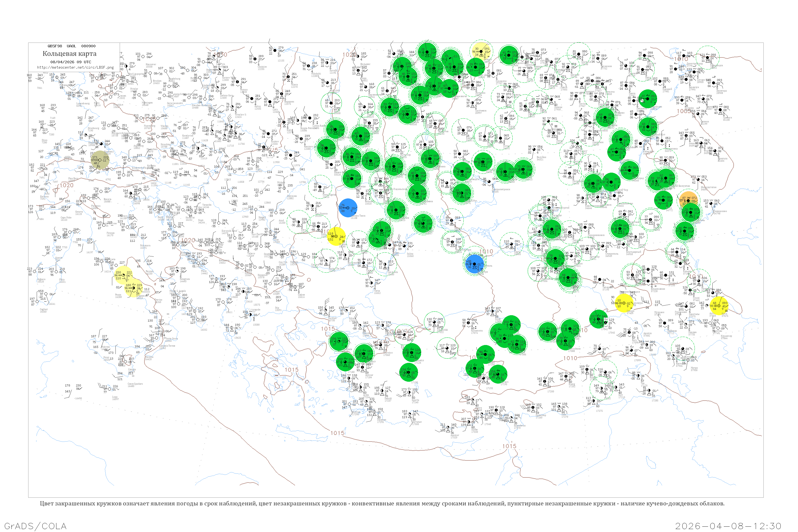Click the 2026-04-08-12:30 timestamp at bottom right
Image resolution: width=798 pixels, height=532 pixels.
pyautogui.click(x=728, y=526)
